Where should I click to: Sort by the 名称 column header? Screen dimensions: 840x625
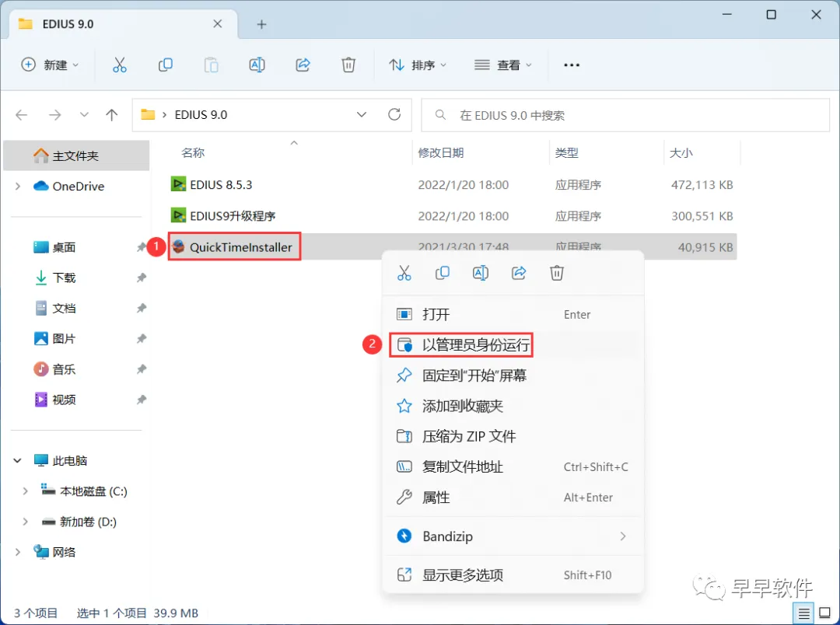pyautogui.click(x=193, y=152)
